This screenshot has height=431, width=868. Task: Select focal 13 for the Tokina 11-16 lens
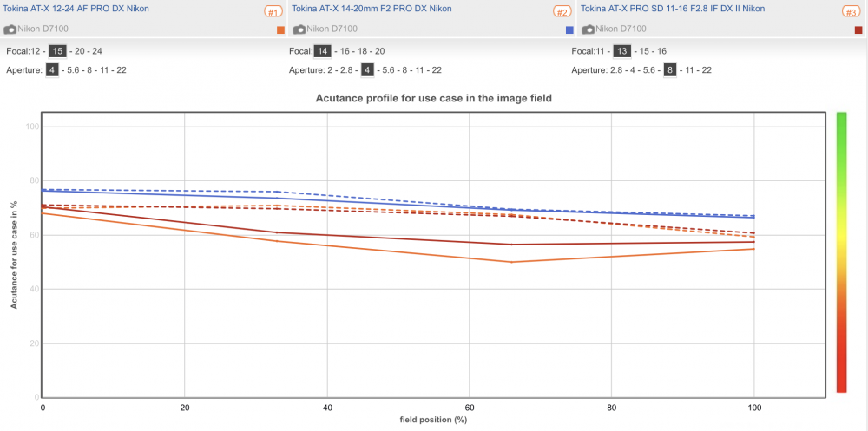pos(622,51)
